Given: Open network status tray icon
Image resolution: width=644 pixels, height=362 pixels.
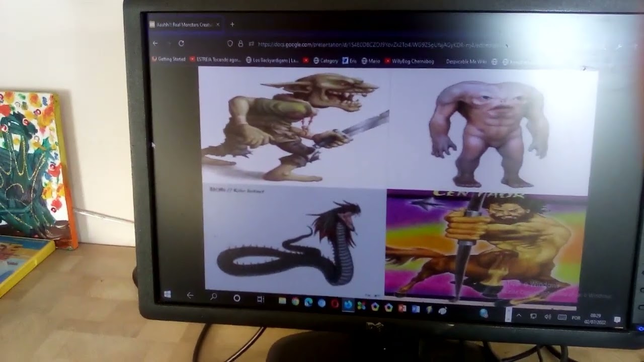Looking at the screenshot, I should coord(534,317).
